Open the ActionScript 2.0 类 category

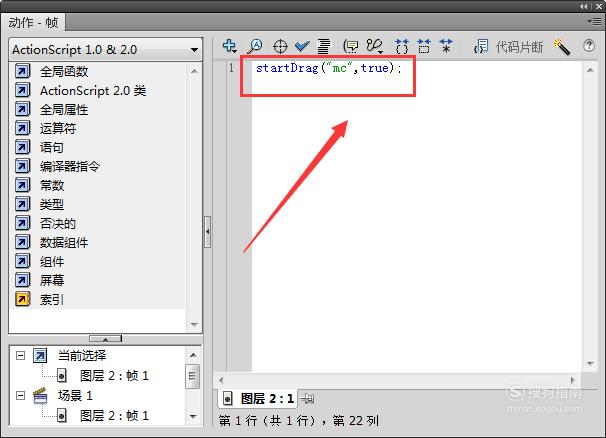pyautogui.click(x=93, y=91)
